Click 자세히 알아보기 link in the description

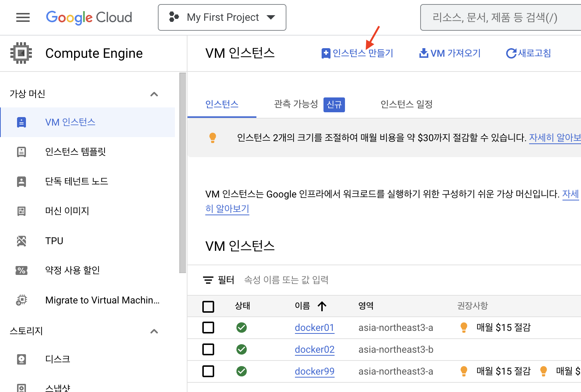[x=228, y=209]
